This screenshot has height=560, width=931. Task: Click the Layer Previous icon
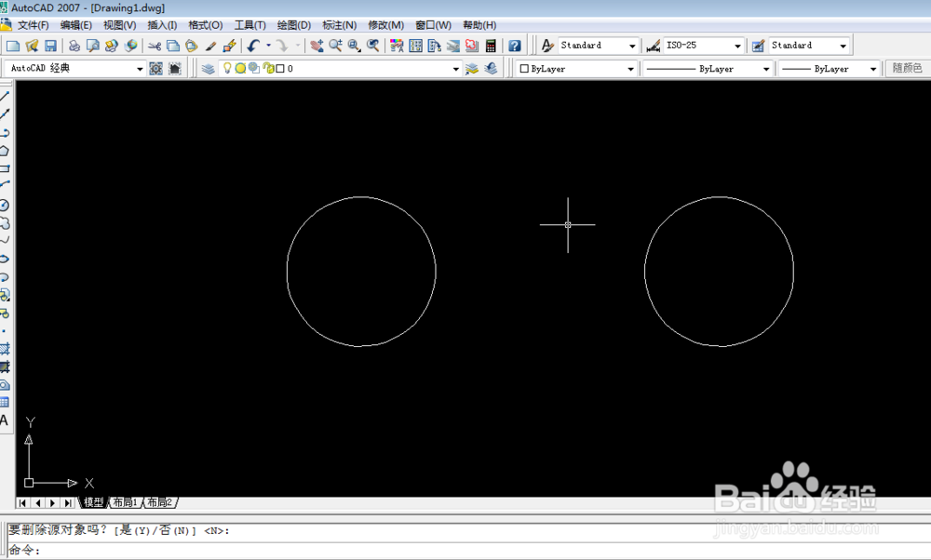491,69
